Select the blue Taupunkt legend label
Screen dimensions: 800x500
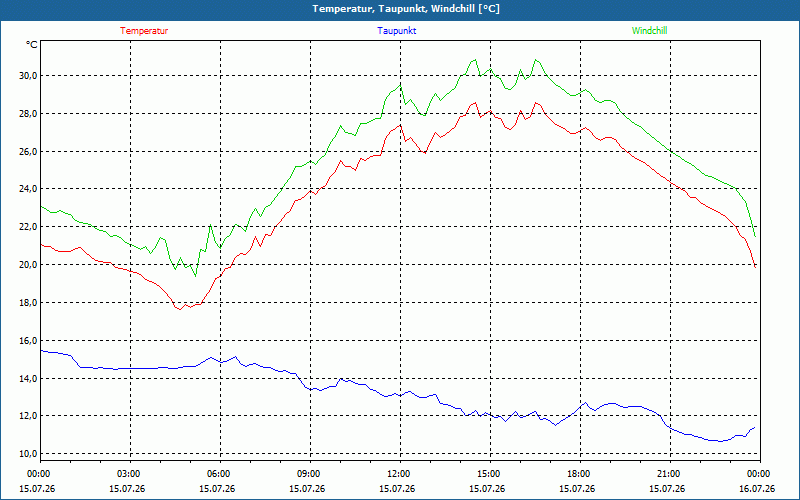tap(396, 31)
